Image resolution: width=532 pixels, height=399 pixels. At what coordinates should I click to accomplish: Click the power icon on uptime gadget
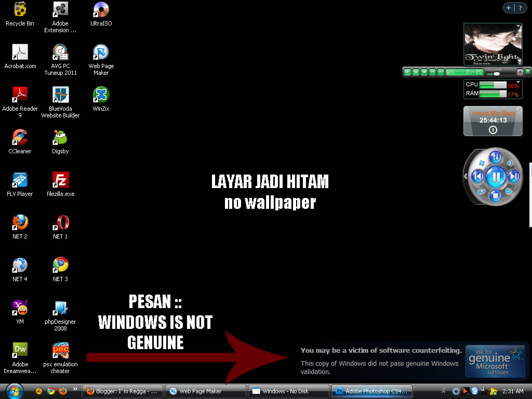tap(493, 130)
